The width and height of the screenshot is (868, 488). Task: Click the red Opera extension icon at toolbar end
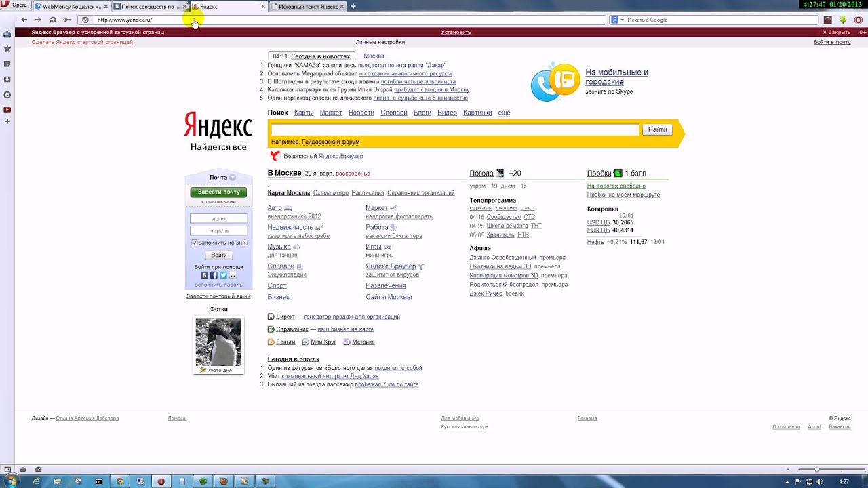click(859, 20)
